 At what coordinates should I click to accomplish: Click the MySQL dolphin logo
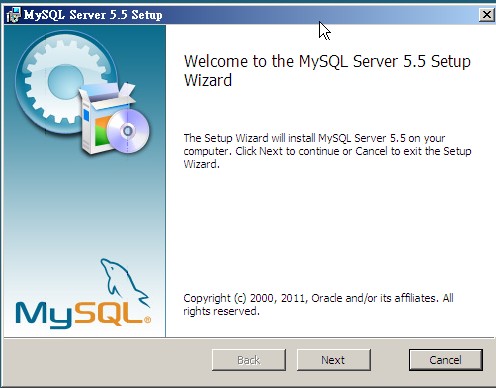83,293
